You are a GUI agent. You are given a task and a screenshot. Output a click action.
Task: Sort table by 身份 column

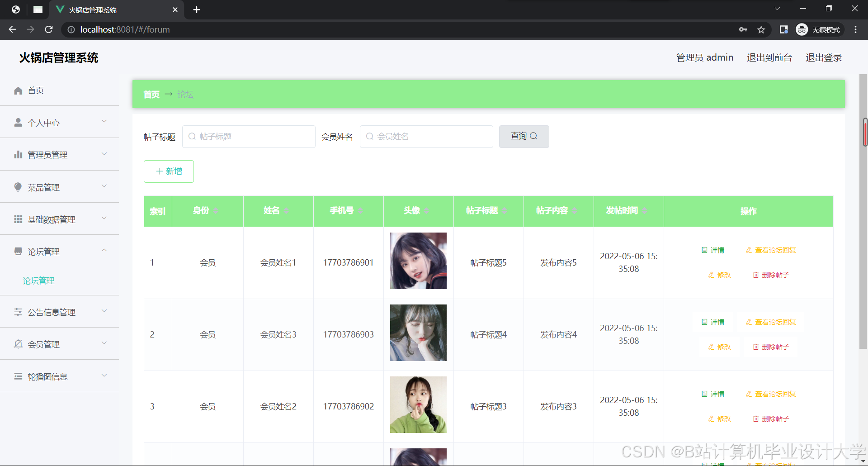pos(216,211)
